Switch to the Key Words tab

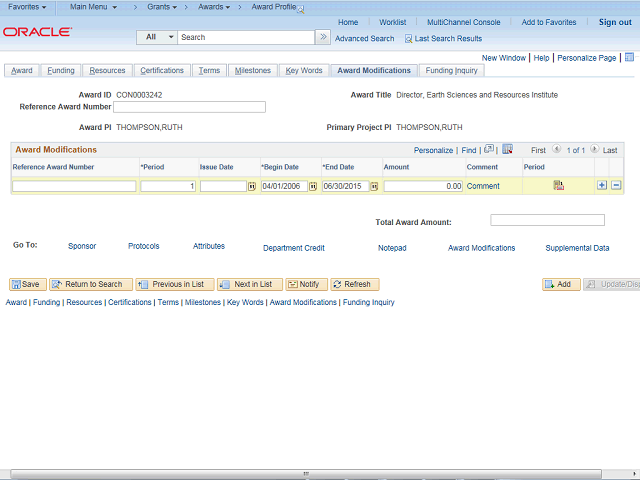point(304,71)
